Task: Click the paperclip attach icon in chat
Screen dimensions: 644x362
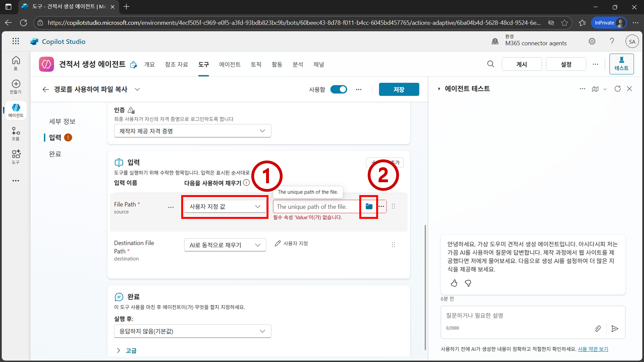Action: point(598,329)
